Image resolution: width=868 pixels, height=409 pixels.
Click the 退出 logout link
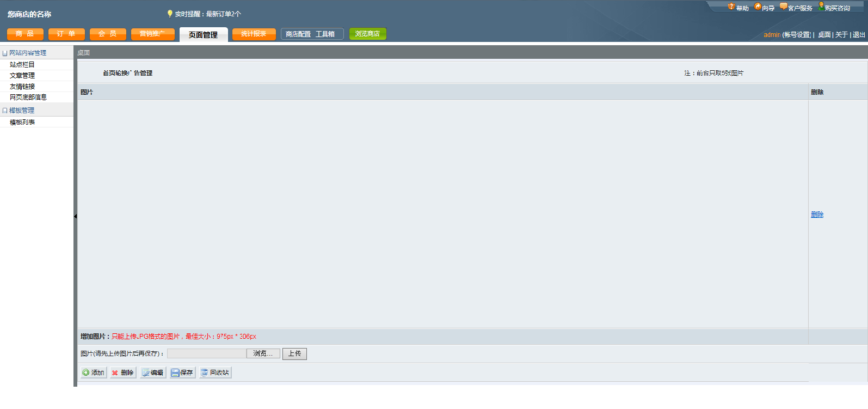pyautogui.click(x=859, y=35)
